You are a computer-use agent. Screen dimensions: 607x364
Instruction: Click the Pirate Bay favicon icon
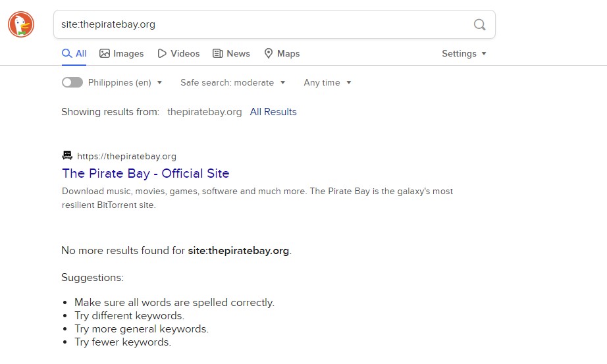tap(67, 155)
